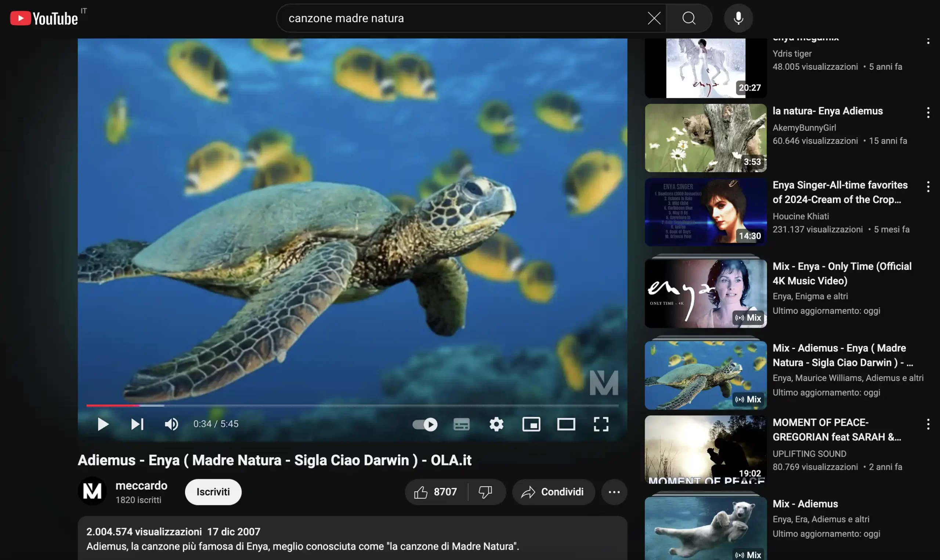Toggle autoplay off in the player
The image size is (940, 560).
[425, 424]
